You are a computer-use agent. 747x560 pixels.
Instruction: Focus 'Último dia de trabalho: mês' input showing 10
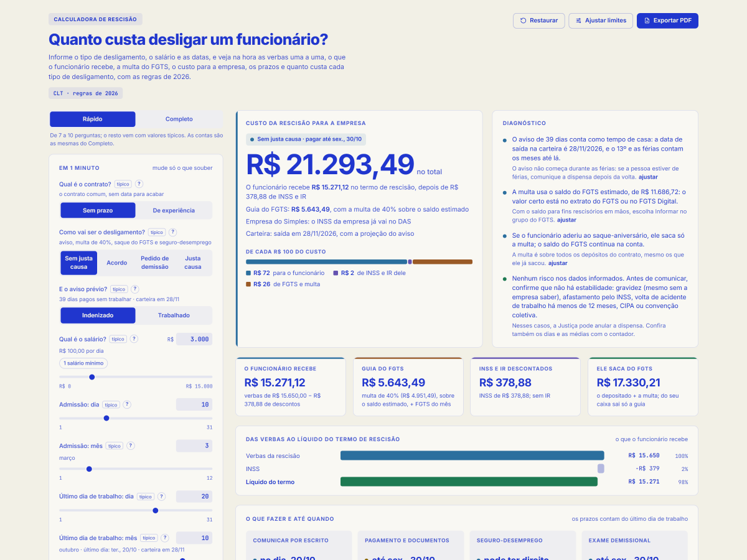click(194, 538)
